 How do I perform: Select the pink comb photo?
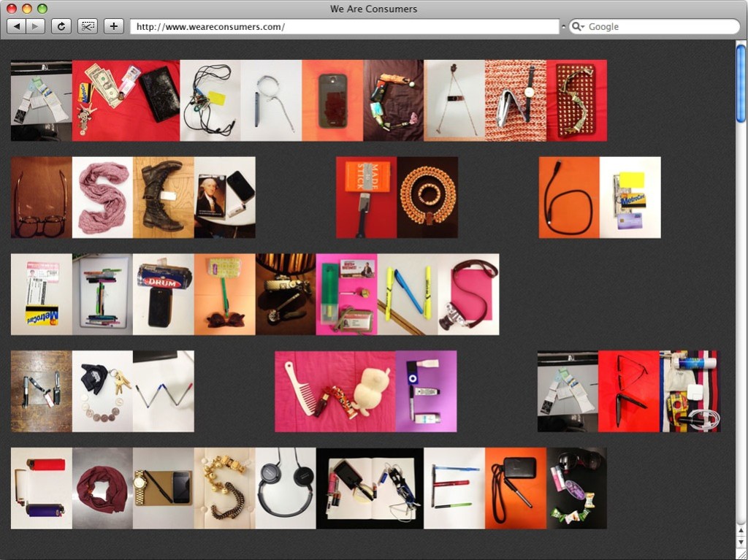coord(305,391)
